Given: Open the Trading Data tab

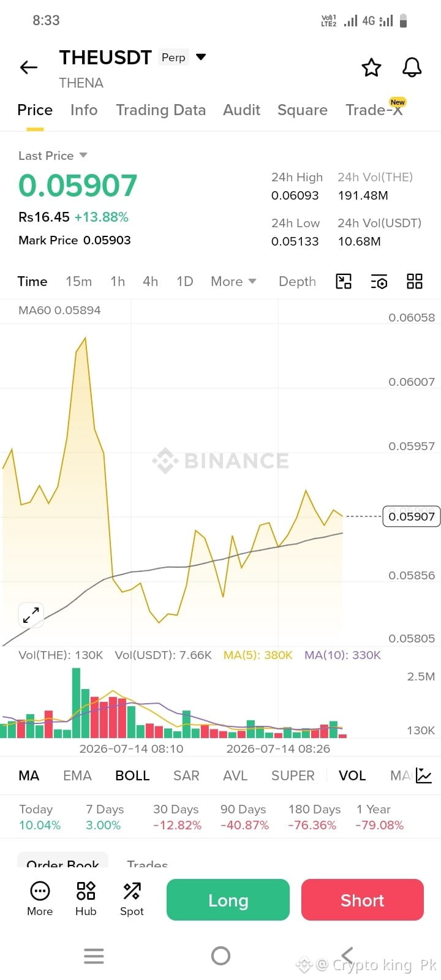Looking at the screenshot, I should [161, 110].
